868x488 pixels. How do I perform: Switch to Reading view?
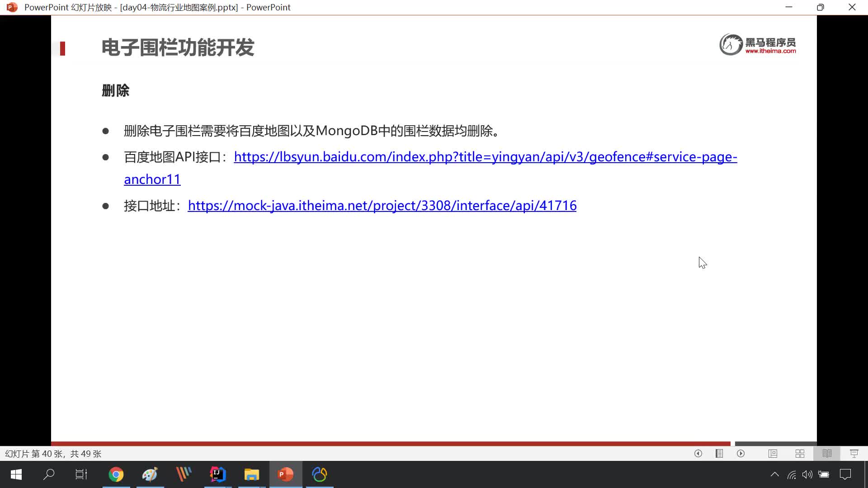827,453
